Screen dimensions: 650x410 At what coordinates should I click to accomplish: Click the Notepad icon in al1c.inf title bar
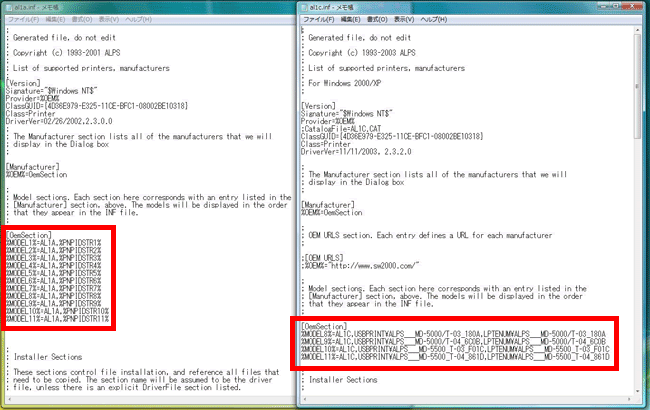point(304,7)
